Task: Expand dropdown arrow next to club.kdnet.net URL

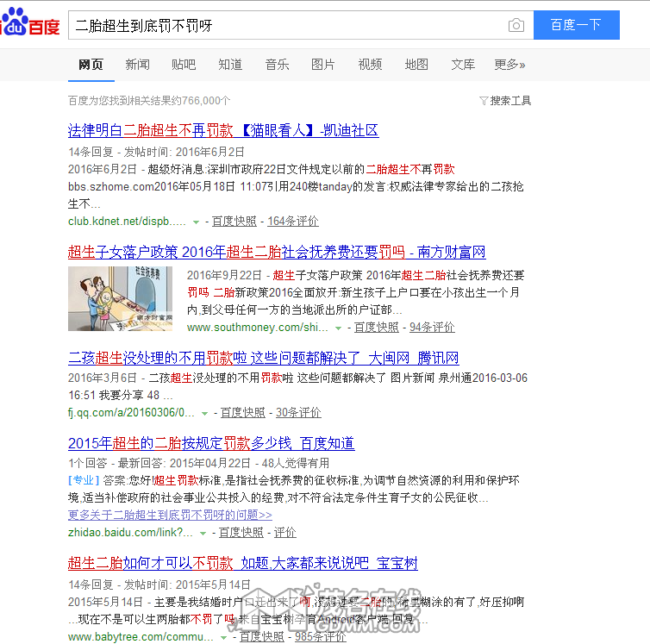Action: [196, 222]
